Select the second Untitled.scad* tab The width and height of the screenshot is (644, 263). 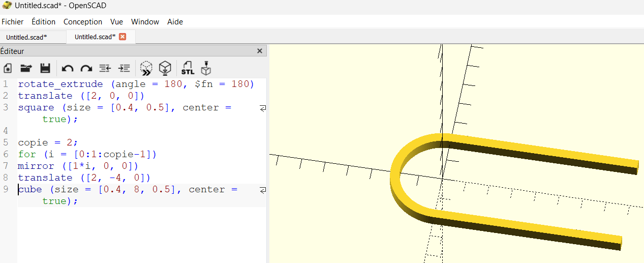pos(95,37)
